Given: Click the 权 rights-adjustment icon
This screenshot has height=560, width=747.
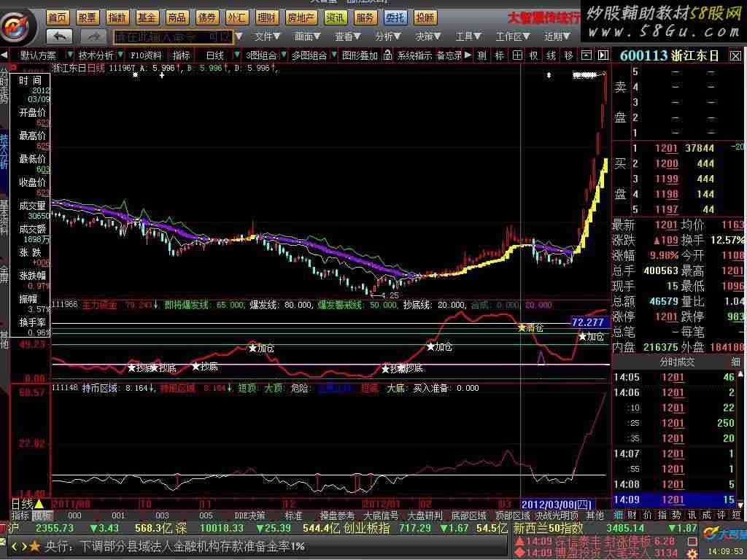Looking at the screenshot, I should (534, 55).
